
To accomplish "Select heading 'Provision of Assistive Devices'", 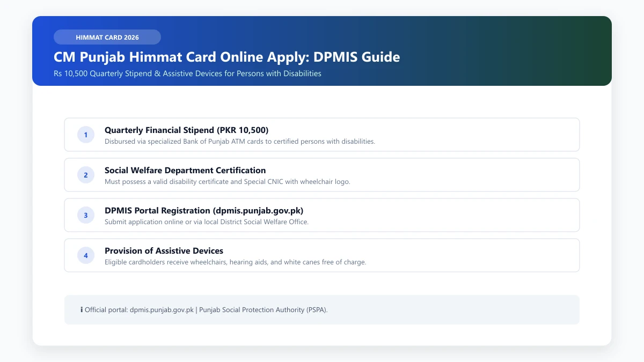I will (x=164, y=250).
